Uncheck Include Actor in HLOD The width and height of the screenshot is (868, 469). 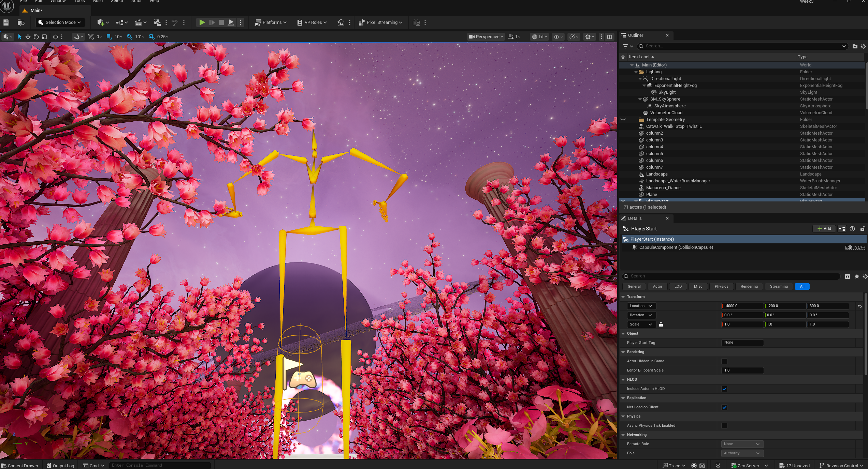(x=724, y=389)
